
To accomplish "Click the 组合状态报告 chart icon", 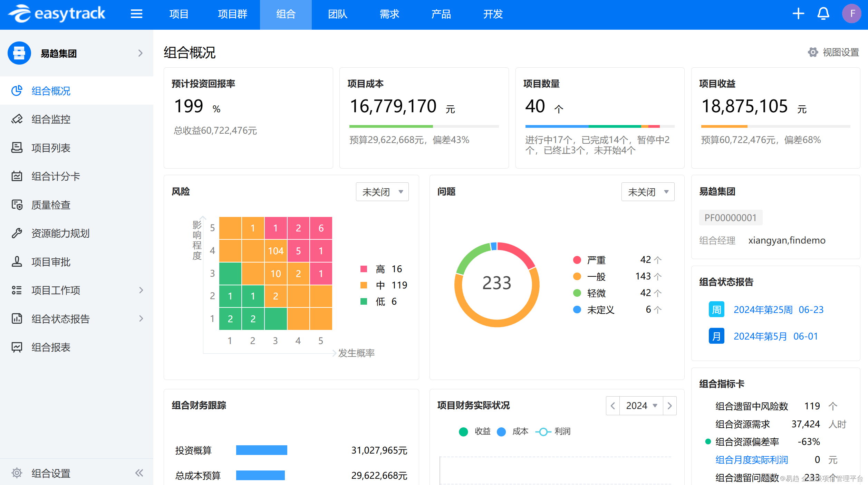I will tap(17, 318).
